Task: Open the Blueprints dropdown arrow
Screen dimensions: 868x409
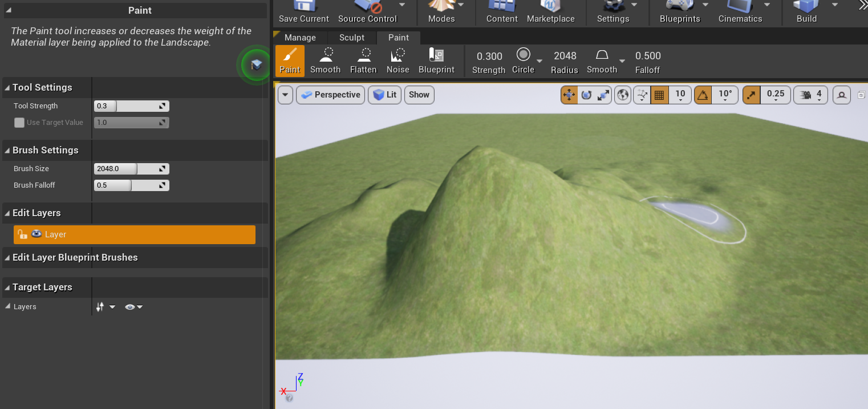Action: (x=705, y=5)
